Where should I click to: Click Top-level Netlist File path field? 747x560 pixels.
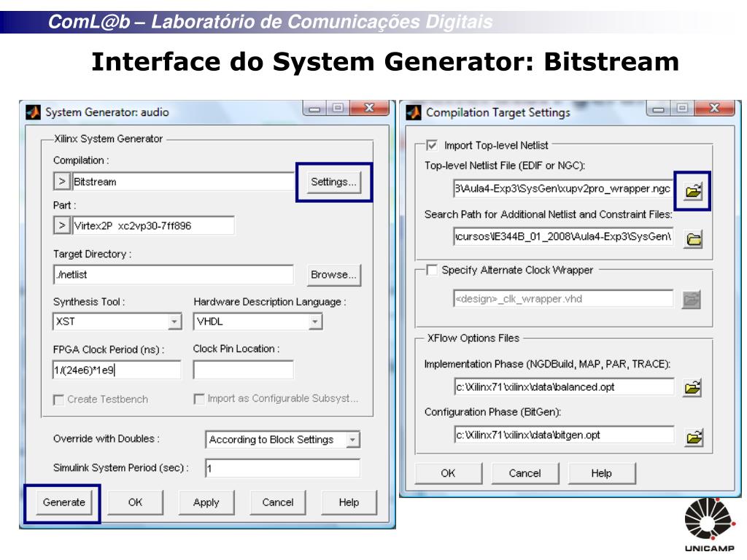coord(563,189)
